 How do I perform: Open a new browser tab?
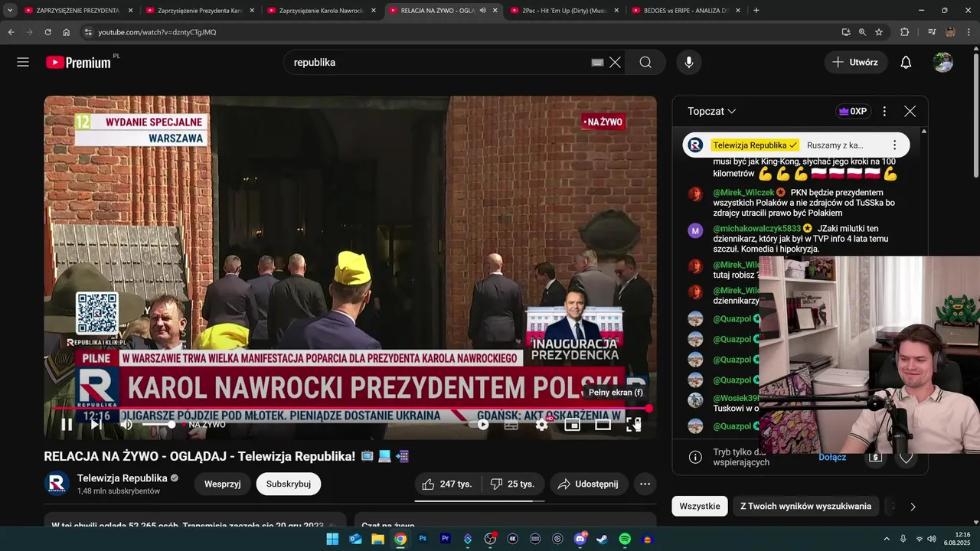(x=756, y=11)
